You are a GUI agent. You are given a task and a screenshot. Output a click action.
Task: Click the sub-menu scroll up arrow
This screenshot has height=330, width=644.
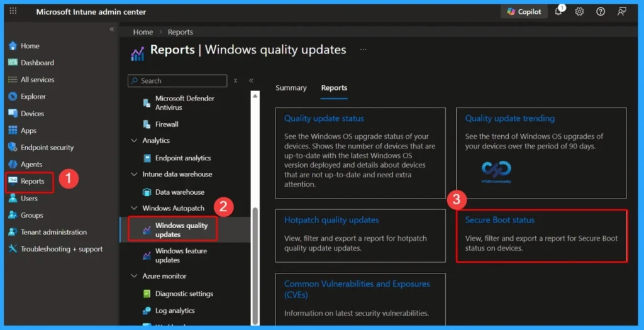point(255,96)
